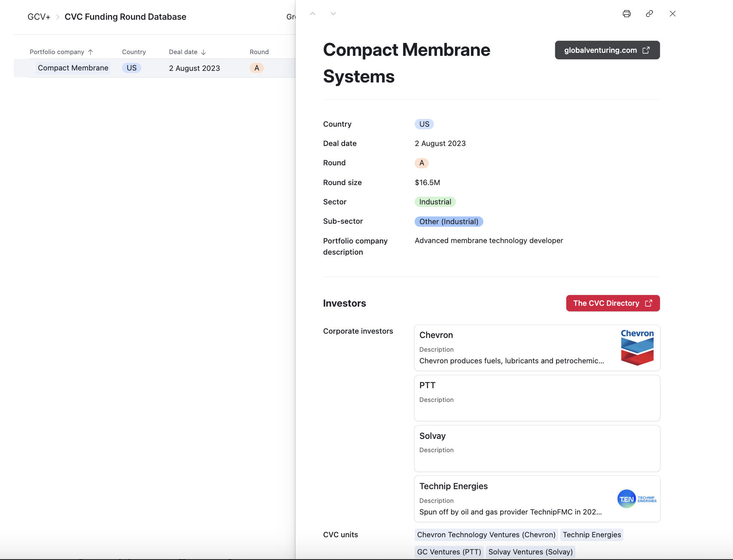Select Compact Membrane row in table
The image size is (733, 560).
click(73, 68)
